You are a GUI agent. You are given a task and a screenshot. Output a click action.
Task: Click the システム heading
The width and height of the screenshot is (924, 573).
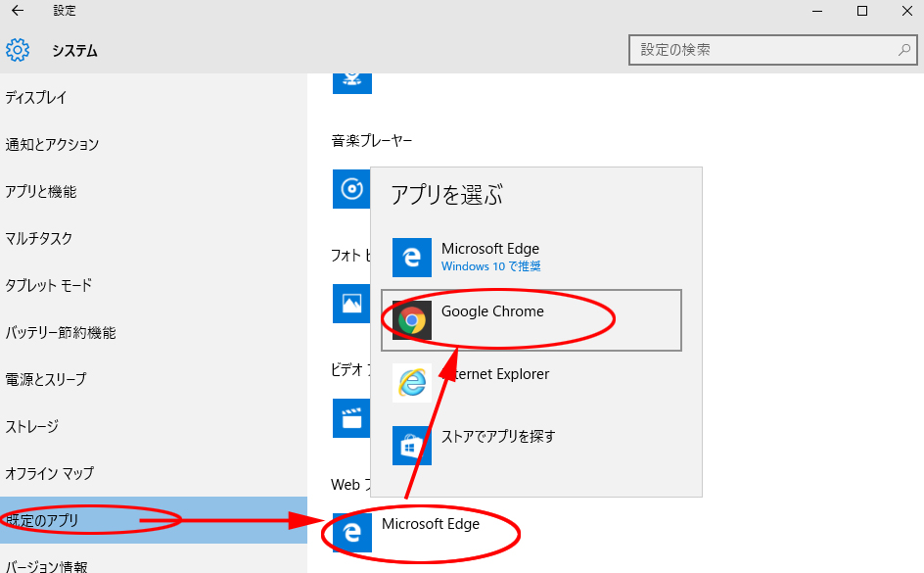point(74,51)
